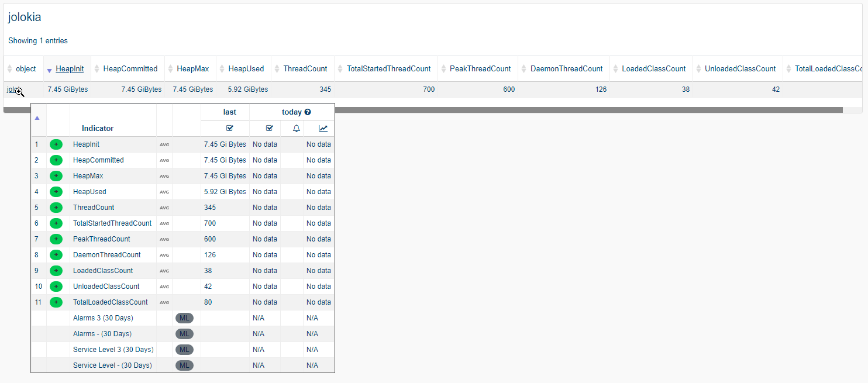Click the trend chart icon in today column
Image resolution: width=868 pixels, height=383 pixels.
[323, 129]
